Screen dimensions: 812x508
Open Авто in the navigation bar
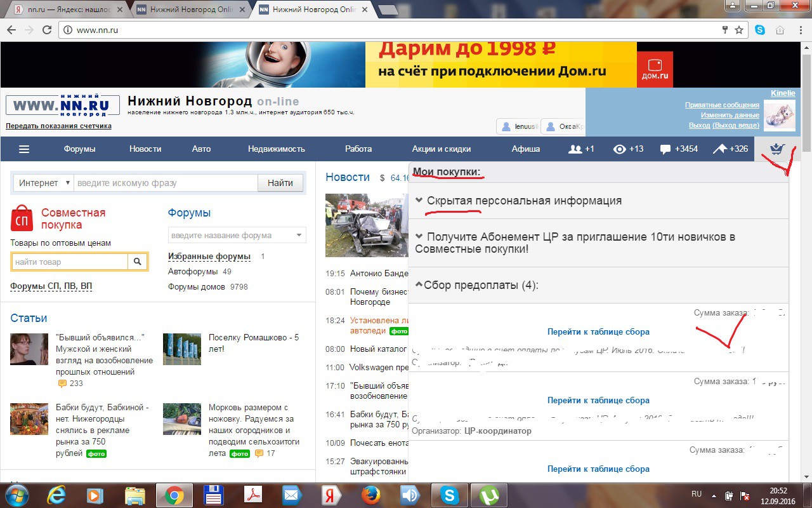coord(201,149)
